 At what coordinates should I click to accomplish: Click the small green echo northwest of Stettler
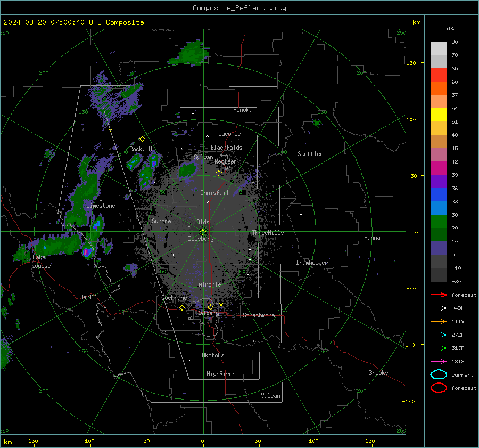point(317,123)
